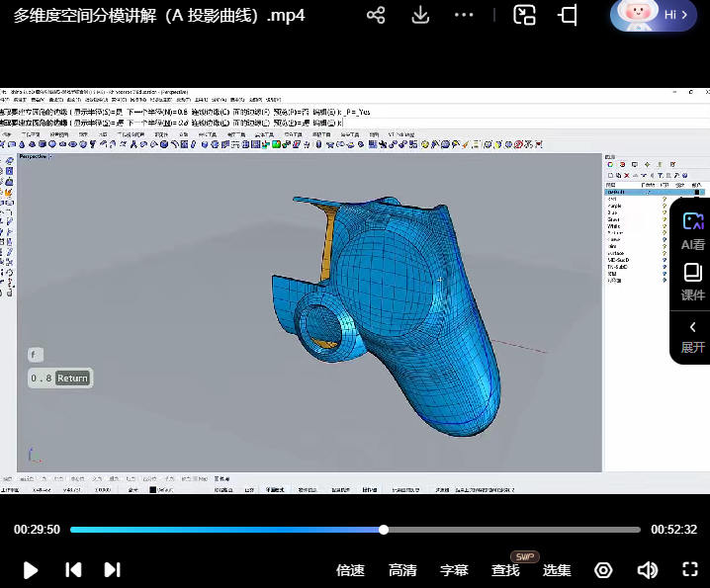The height and width of the screenshot is (588, 710).
Task: Skip to the next video
Action: point(112,569)
